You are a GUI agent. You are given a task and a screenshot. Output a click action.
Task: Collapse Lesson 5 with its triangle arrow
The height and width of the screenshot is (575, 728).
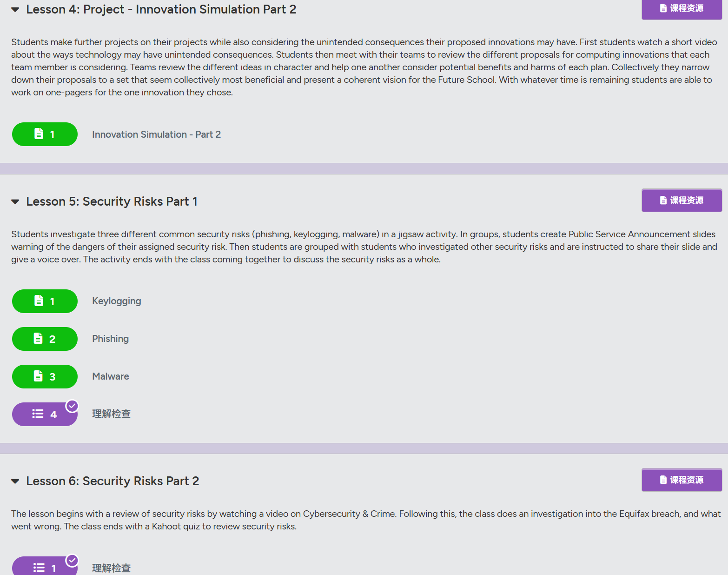pyautogui.click(x=15, y=202)
